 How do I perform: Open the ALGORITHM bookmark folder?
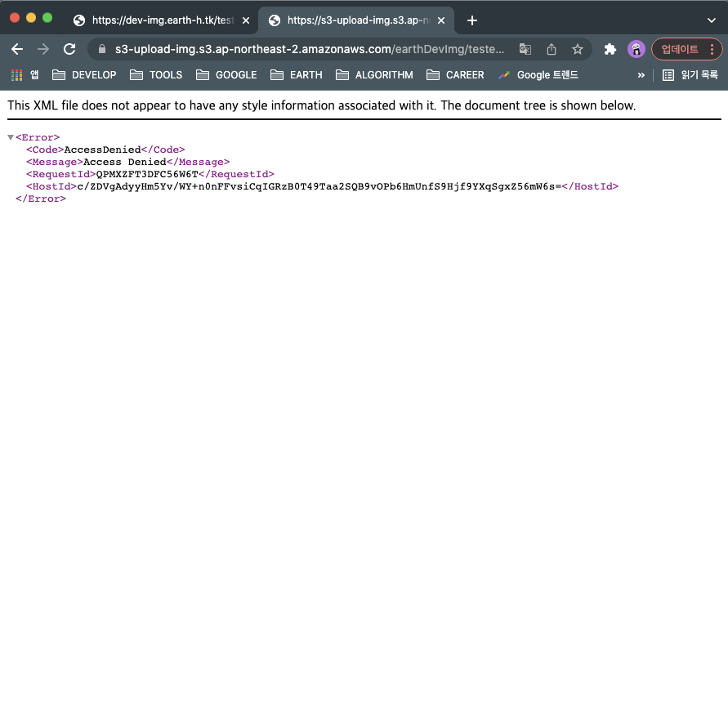click(x=374, y=75)
